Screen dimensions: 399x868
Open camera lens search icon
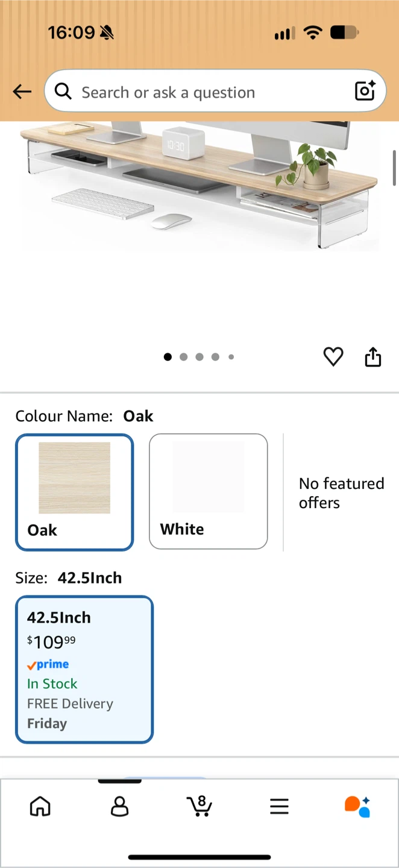pos(365,91)
